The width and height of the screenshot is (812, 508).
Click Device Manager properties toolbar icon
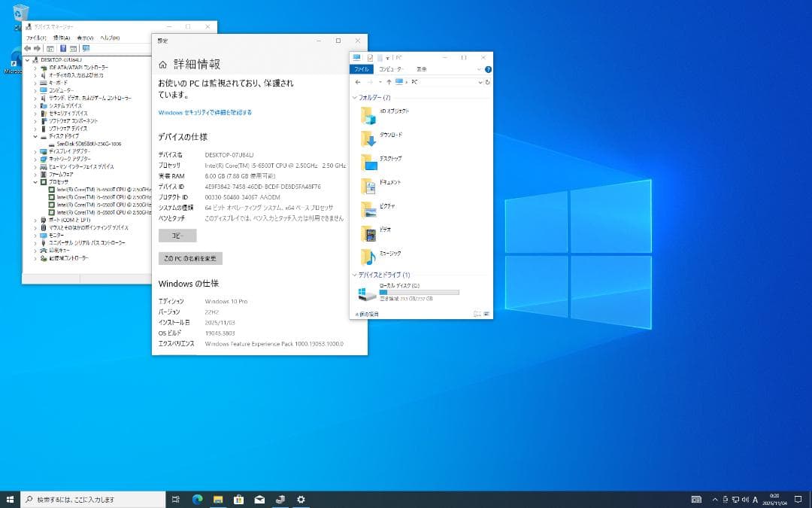click(50, 48)
